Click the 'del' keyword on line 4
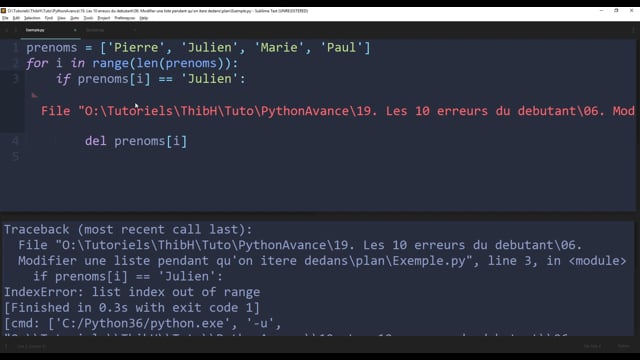This screenshot has width=640, height=360. [96, 141]
